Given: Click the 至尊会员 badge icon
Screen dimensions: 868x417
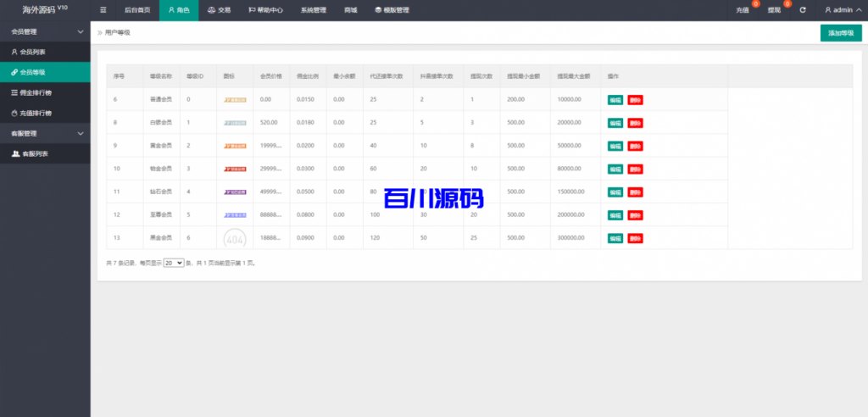Looking at the screenshot, I should [x=235, y=215].
